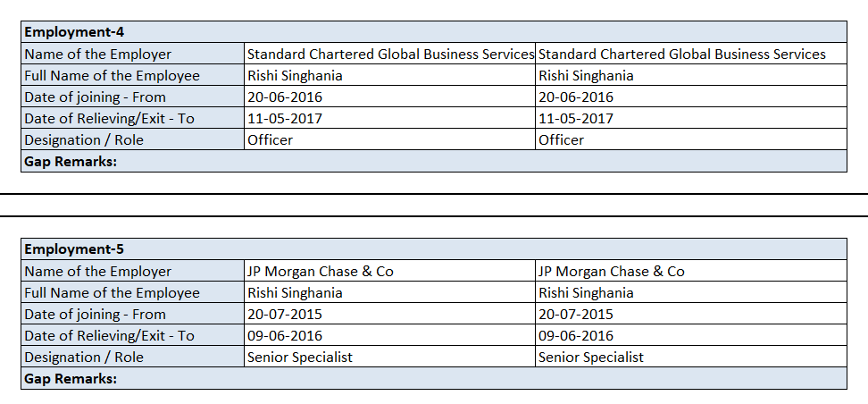Screen dimensions: 868x404
Task: Select the right '11-05-2017' relieving date cell
Action: [576, 118]
